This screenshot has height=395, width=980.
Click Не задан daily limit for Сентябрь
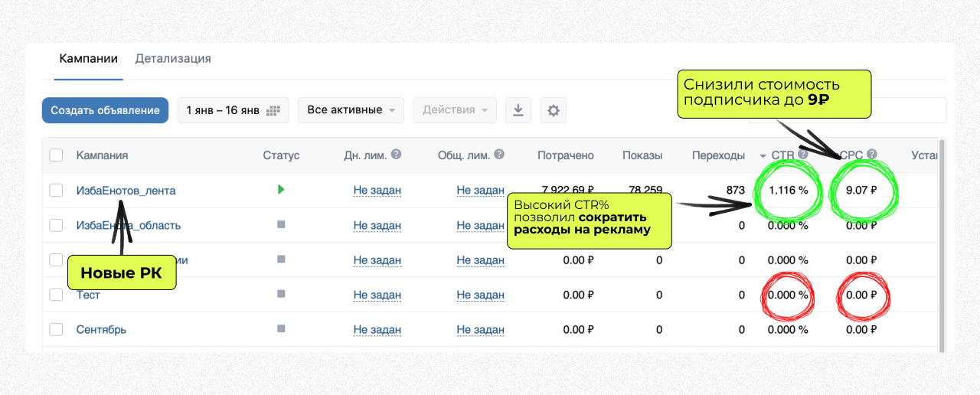pyautogui.click(x=377, y=330)
